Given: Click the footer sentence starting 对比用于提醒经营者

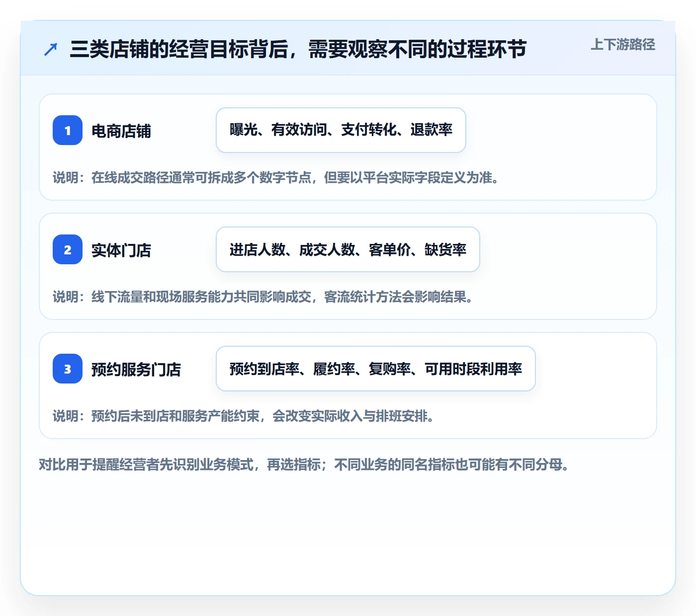Looking at the screenshot, I should pyautogui.click(x=304, y=464).
